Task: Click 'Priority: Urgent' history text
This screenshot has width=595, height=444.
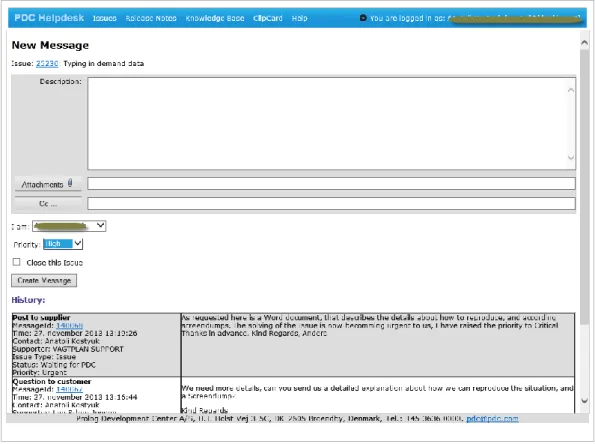Action: pos(39,372)
